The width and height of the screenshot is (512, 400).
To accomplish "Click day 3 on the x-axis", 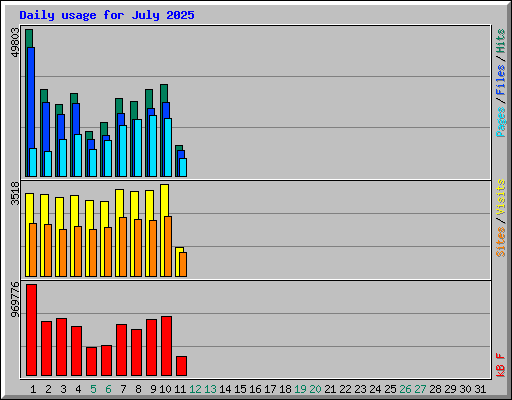I will tap(63, 389).
